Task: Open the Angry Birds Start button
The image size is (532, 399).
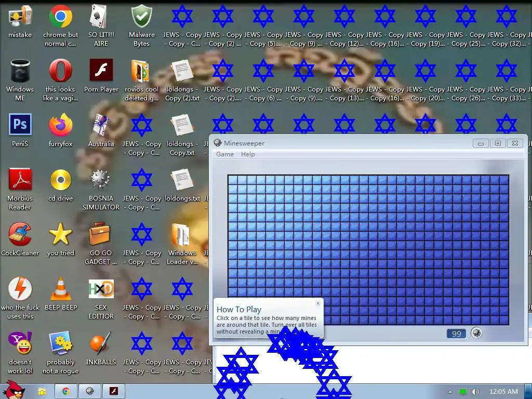Action: tap(14, 390)
